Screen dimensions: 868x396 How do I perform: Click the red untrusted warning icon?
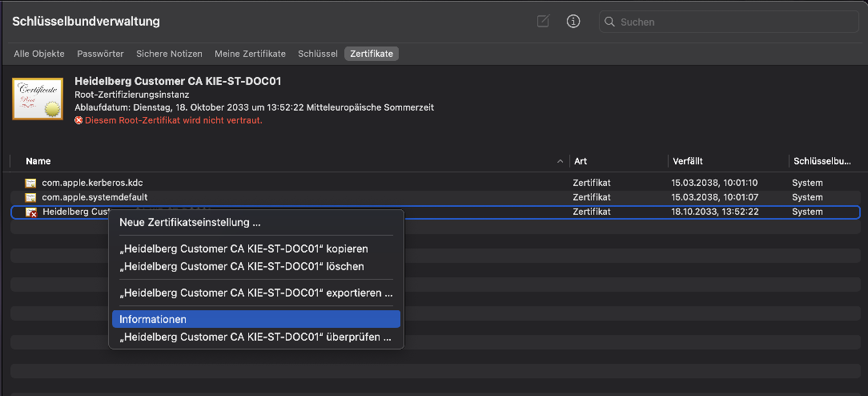coord(78,120)
